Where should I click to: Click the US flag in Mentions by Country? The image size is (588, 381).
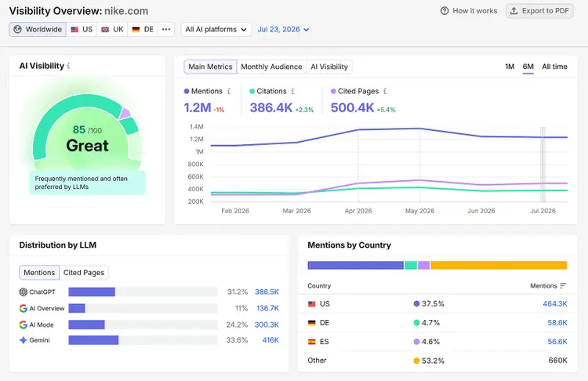[x=311, y=303]
